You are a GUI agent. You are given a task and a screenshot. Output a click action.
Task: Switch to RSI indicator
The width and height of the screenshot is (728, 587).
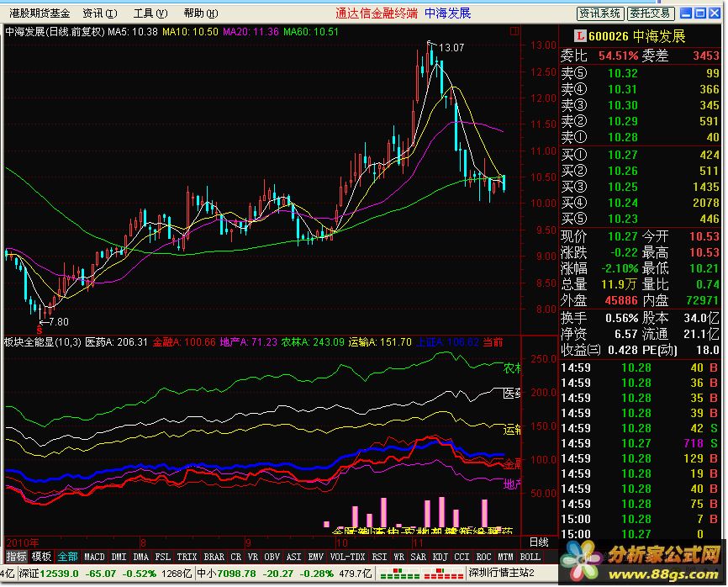pos(379,557)
